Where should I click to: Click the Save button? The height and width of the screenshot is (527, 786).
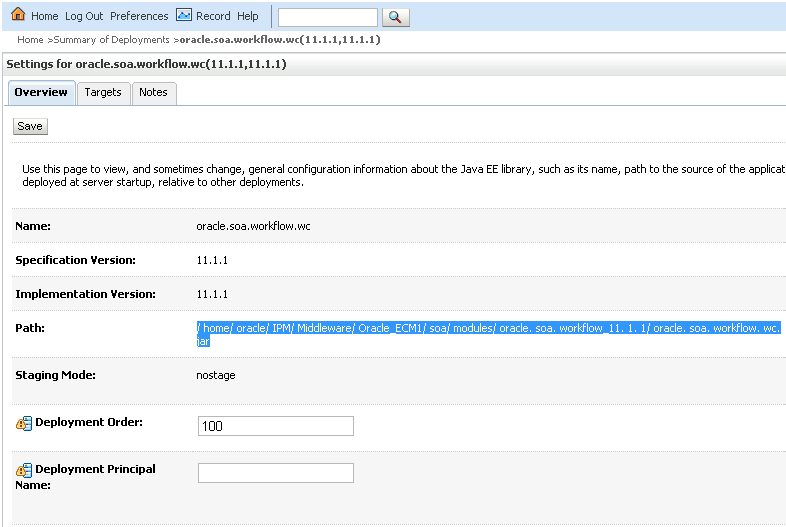(30, 126)
